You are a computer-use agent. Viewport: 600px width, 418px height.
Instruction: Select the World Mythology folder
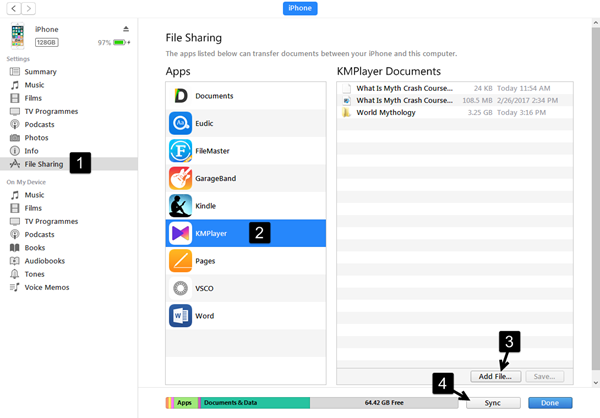(x=455, y=113)
